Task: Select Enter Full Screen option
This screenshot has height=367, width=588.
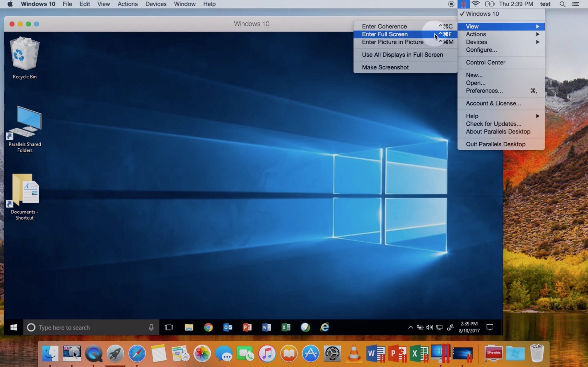Action: tap(385, 34)
